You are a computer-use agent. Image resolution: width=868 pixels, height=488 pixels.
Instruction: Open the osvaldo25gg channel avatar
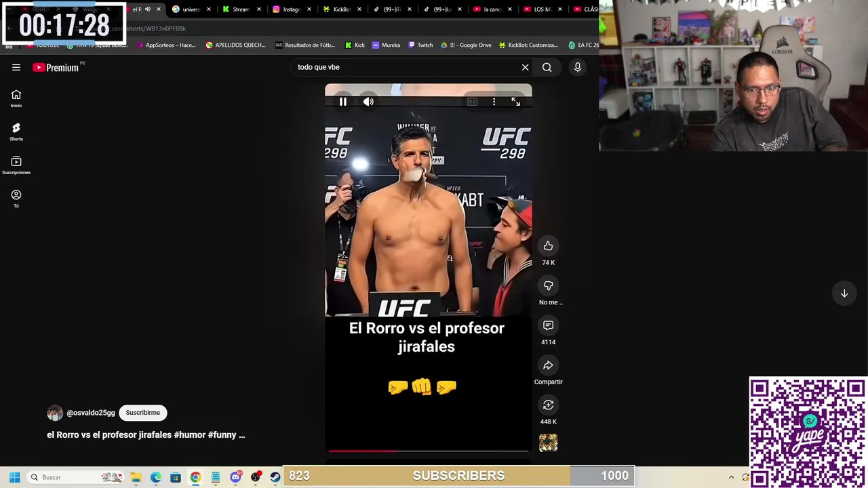point(55,413)
